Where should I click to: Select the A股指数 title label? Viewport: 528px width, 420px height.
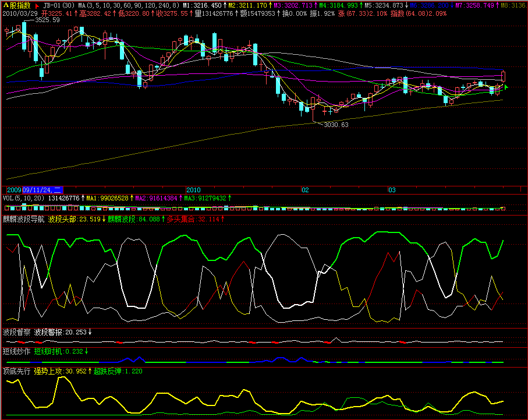pos(16,5)
